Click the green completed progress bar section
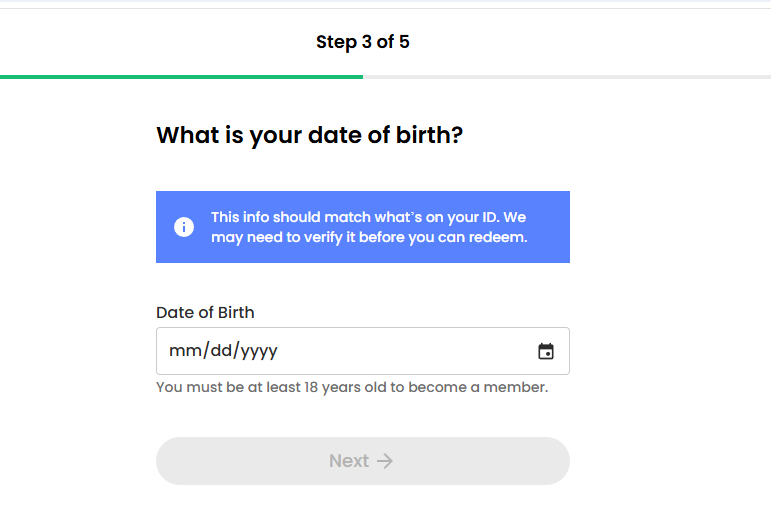 (x=180, y=76)
